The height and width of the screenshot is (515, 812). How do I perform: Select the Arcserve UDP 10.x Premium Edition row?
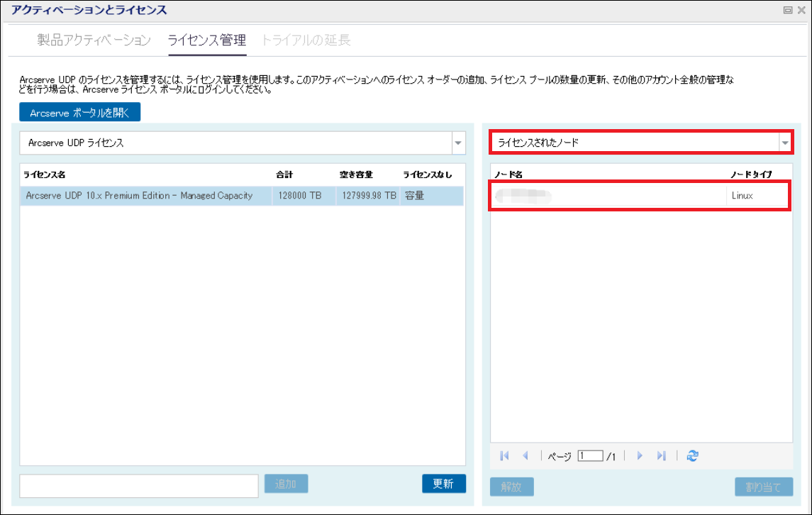pyautogui.click(x=242, y=196)
